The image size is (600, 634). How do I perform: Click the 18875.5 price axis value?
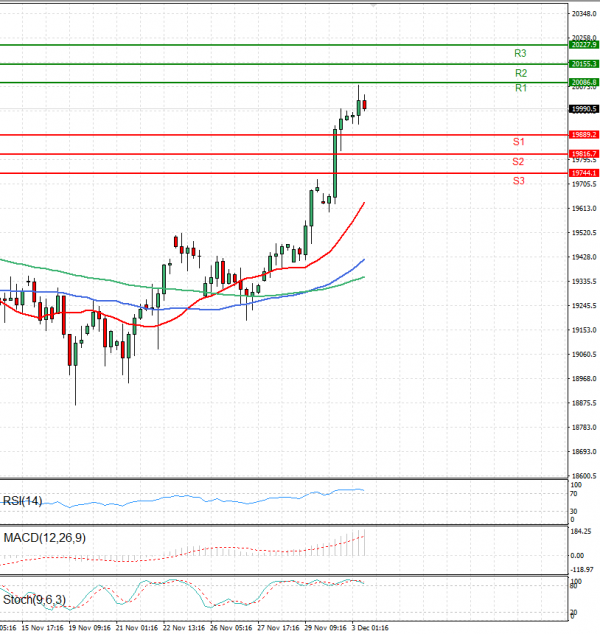(584, 403)
